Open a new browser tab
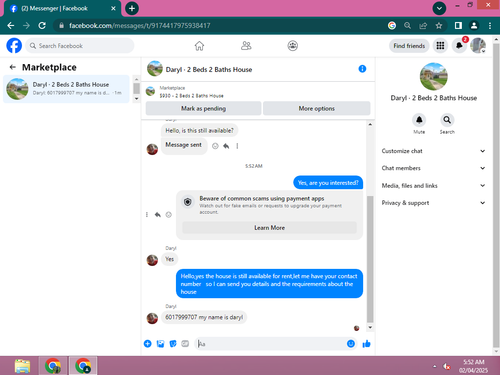Screen dimensions: 500x375 132,8
